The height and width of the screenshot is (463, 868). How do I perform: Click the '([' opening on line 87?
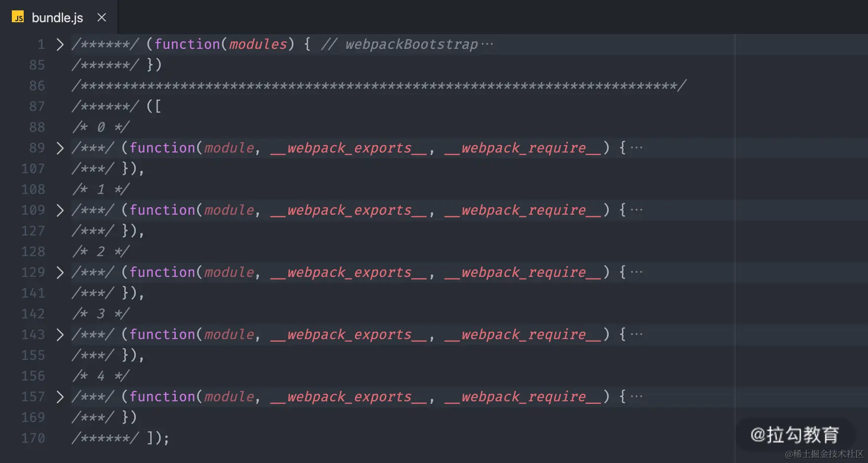(154, 107)
